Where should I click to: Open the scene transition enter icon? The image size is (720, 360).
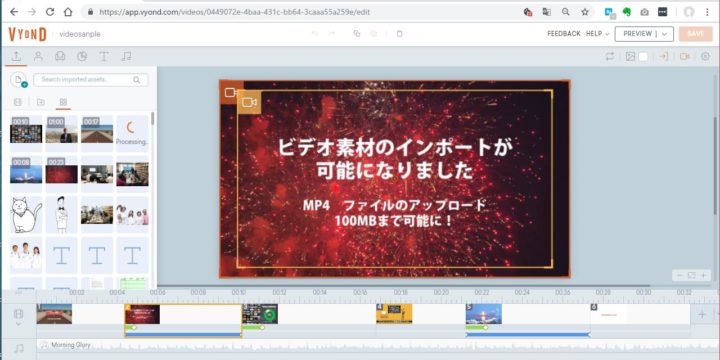pos(664,56)
